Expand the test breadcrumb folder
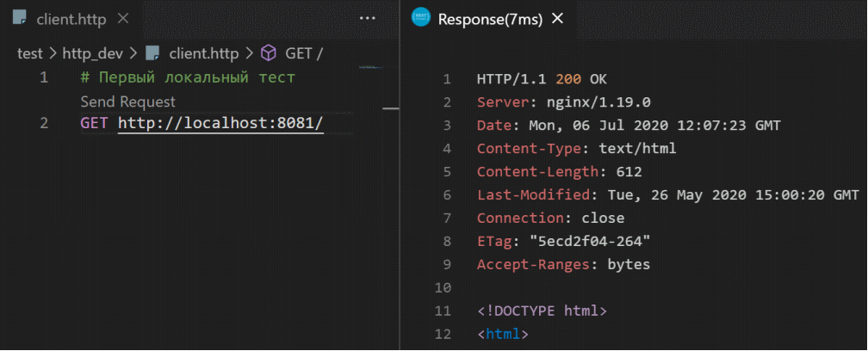Image resolution: width=868 pixels, height=351 pixels. click(x=29, y=53)
